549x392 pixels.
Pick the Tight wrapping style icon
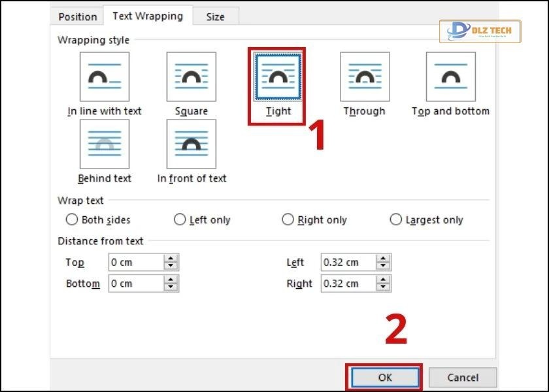(278, 77)
